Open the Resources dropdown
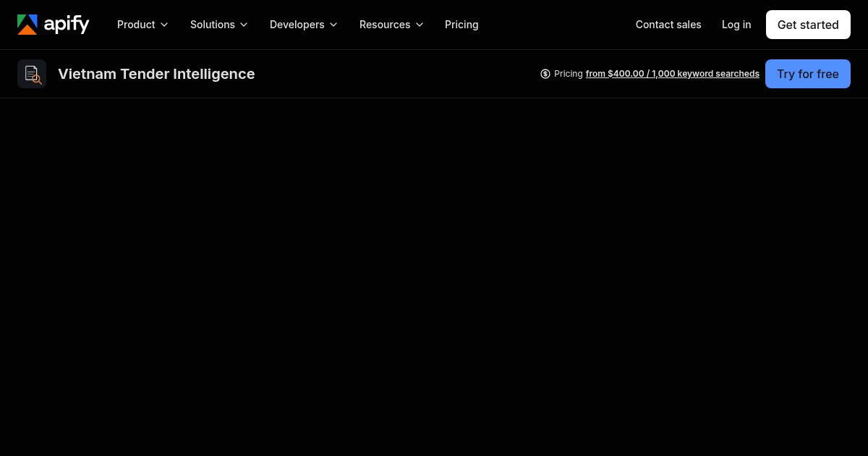Screen dimensions: 868x456 (391, 25)
